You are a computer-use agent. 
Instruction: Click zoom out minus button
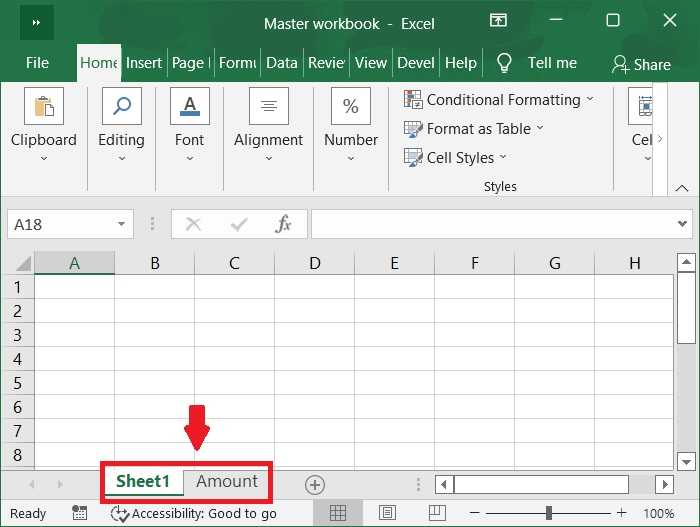[475, 513]
